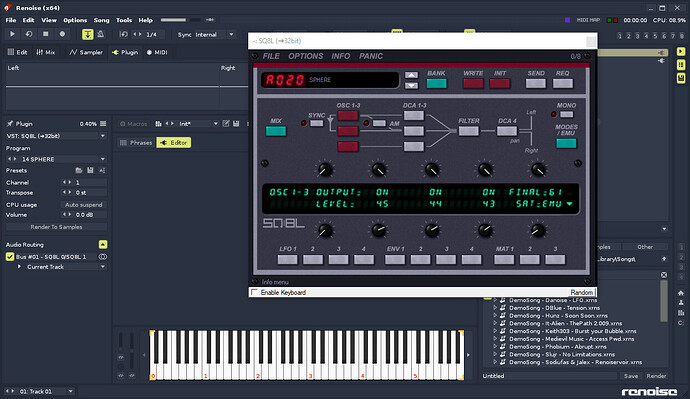Click the save preset disk icon
The image size is (690, 399).
click(90, 170)
